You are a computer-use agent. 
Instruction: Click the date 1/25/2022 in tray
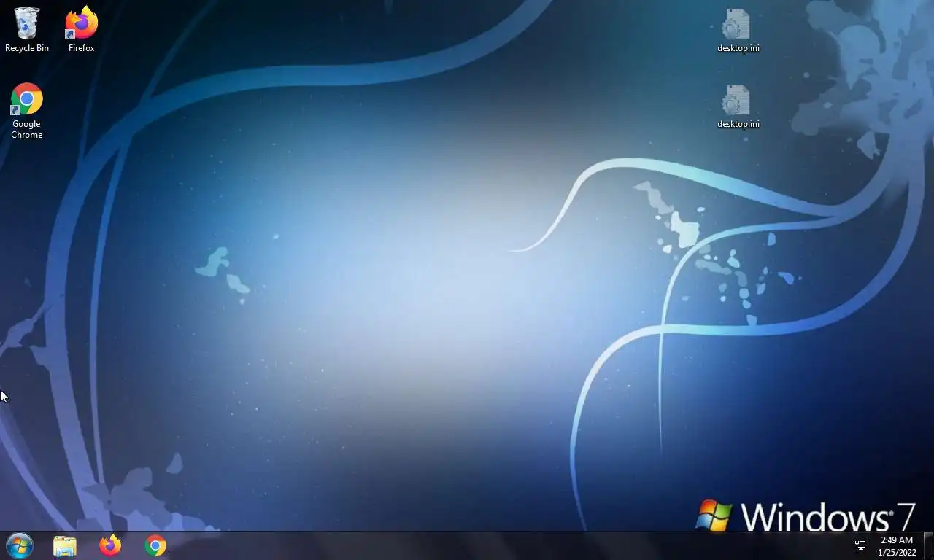(897, 553)
